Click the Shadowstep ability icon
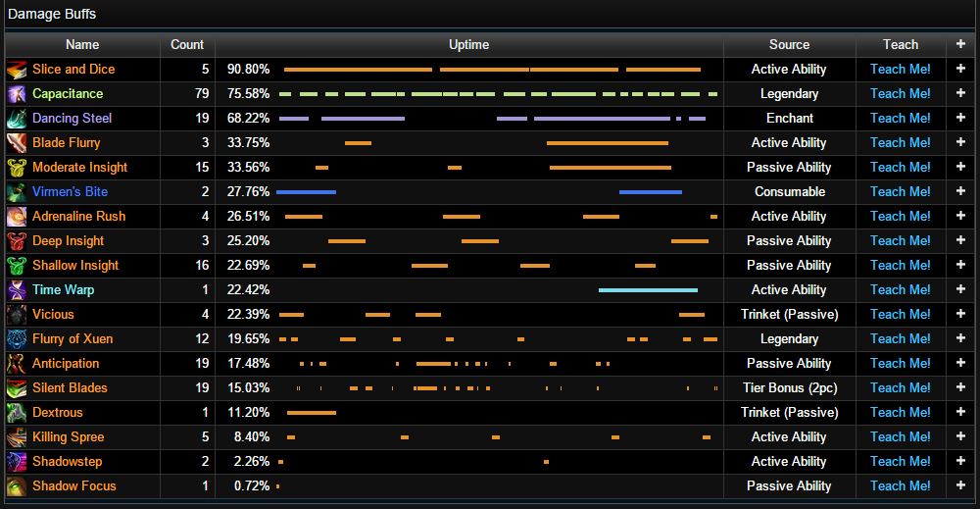This screenshot has width=980, height=509. (17, 462)
